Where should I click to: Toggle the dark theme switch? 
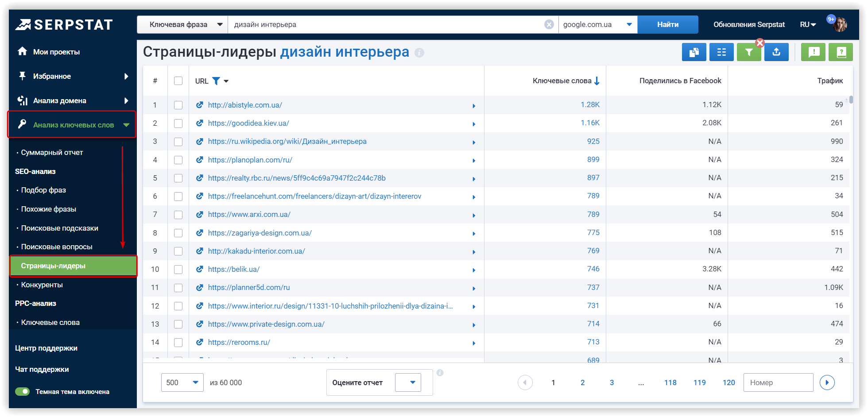point(22,392)
